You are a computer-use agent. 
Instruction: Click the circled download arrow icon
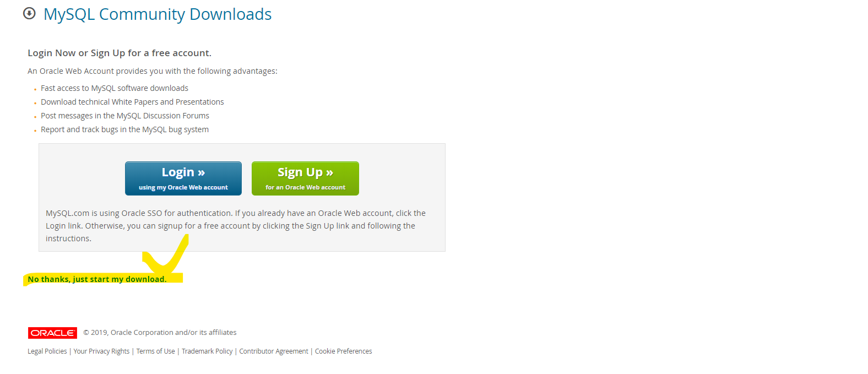[x=29, y=13]
